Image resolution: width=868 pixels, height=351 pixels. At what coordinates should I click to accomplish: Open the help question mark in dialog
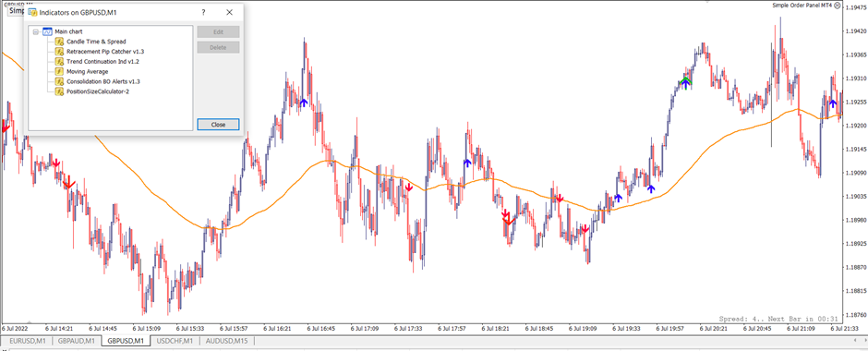coord(204,12)
